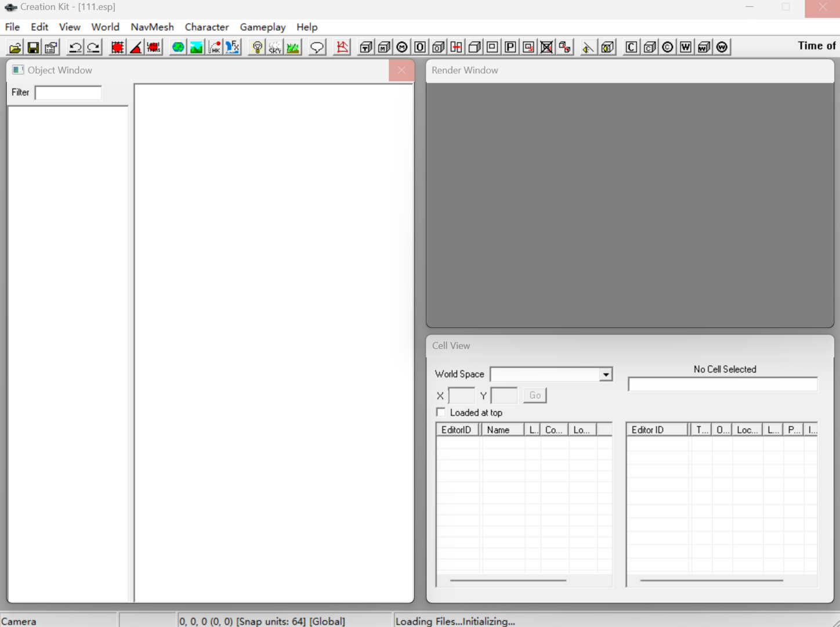Click the circled W toolbar icon
Viewport: 840px width, 627px height.
pos(722,47)
